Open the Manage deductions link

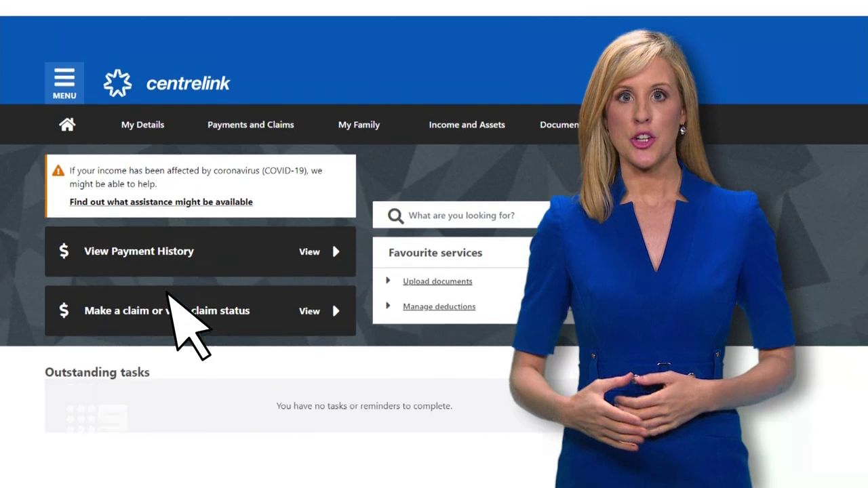click(439, 306)
